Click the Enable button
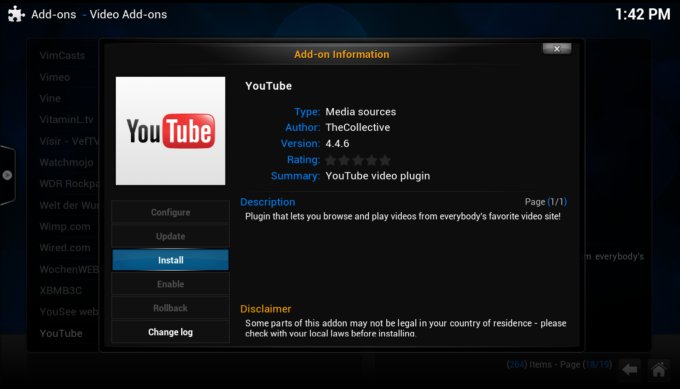 click(x=170, y=284)
